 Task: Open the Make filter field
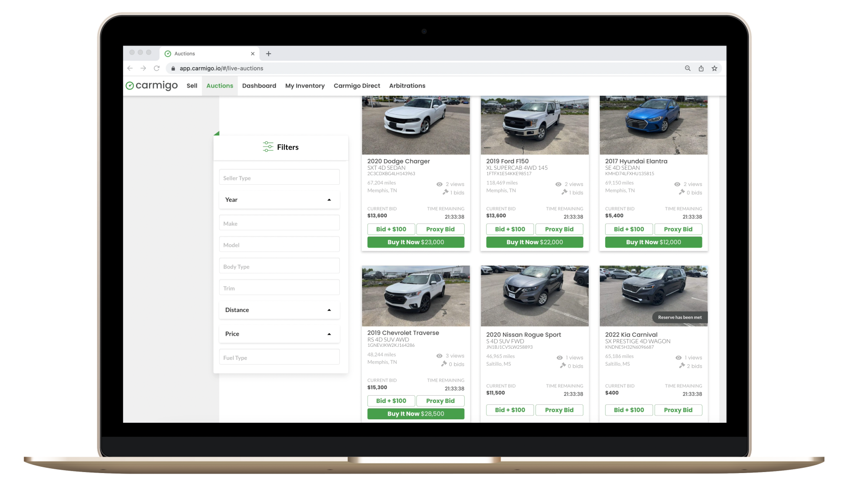click(279, 223)
